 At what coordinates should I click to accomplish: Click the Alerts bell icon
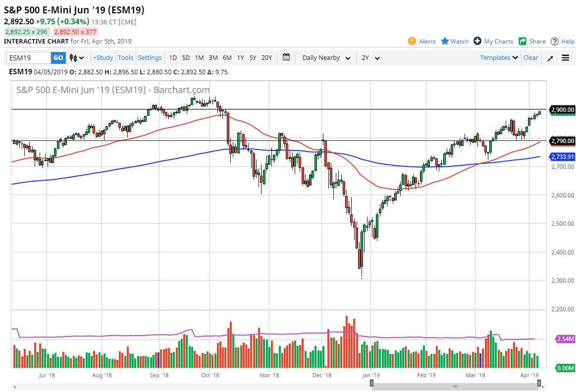tap(412, 41)
